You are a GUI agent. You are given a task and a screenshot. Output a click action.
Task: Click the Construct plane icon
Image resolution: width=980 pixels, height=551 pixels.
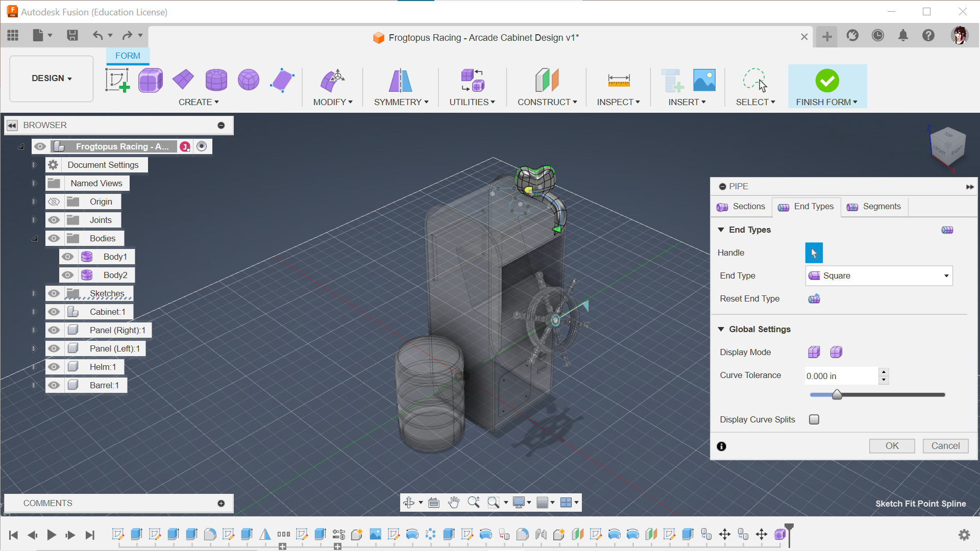547,80
